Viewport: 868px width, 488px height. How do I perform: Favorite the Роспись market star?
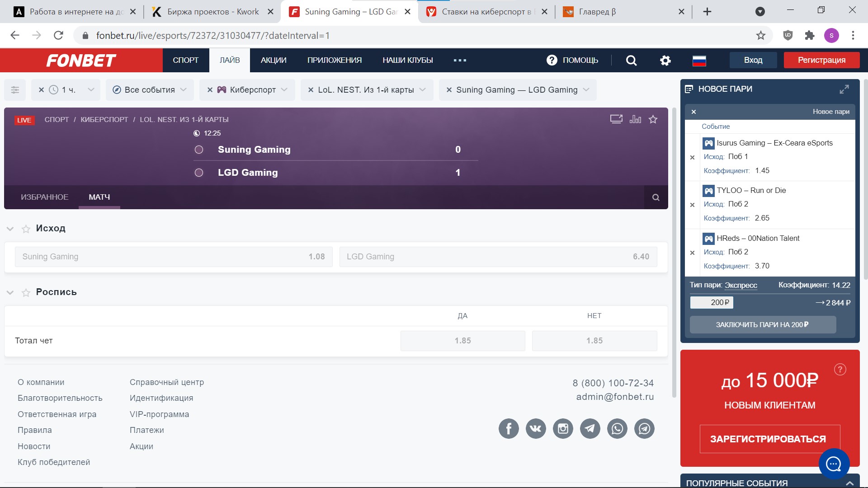click(x=26, y=293)
